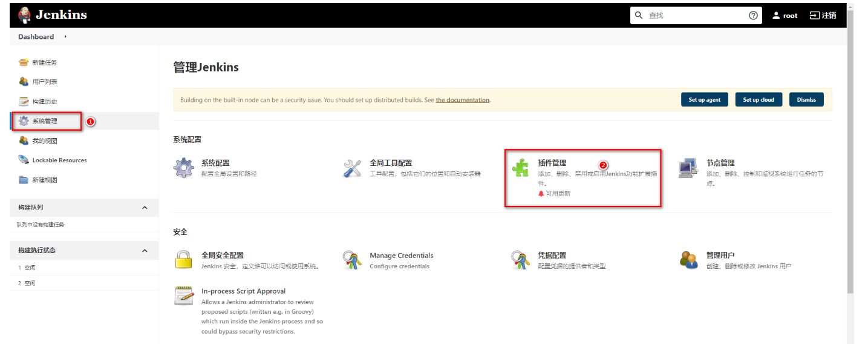Collapse the 构建队列 panel chevron
The image size is (868, 344).
[145, 208]
